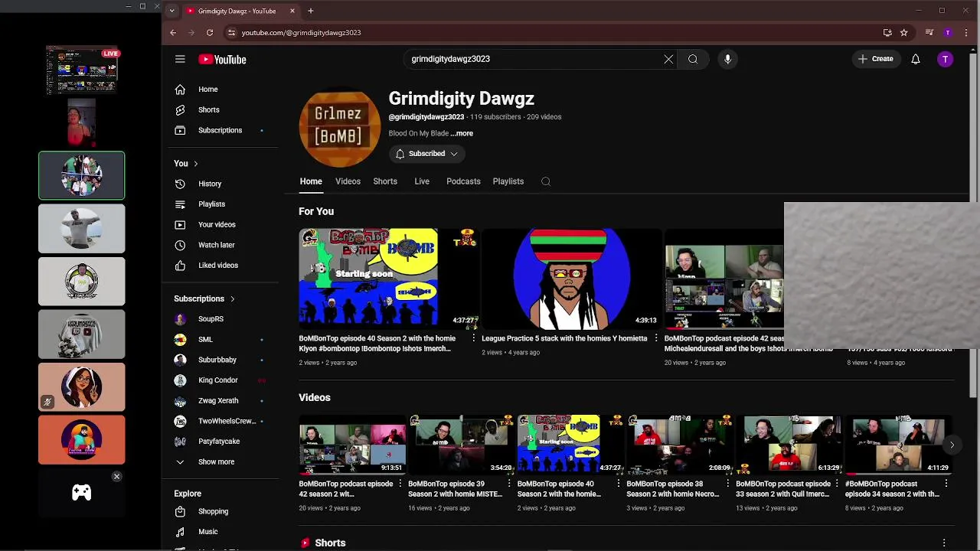The image size is (980, 551).
Task: Expand channel description with ...more
Action: (x=462, y=133)
